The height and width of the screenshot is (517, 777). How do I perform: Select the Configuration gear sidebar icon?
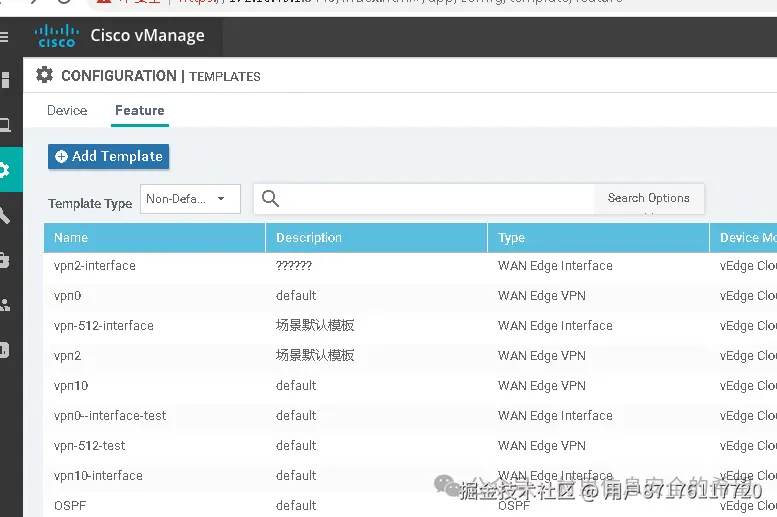(x=4, y=170)
